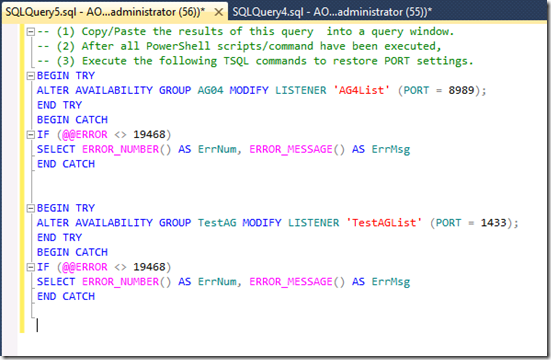The width and height of the screenshot is (551, 360).
Task: Collapse the first IF (@@ERROR <> 19468) block
Action: pos(31,135)
